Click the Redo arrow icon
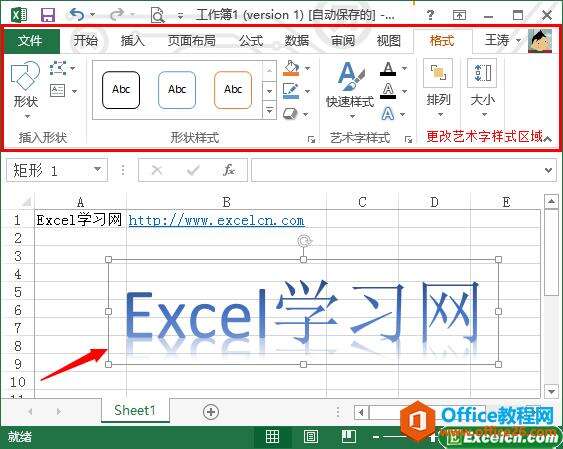This screenshot has height=449, width=563. coord(117,14)
